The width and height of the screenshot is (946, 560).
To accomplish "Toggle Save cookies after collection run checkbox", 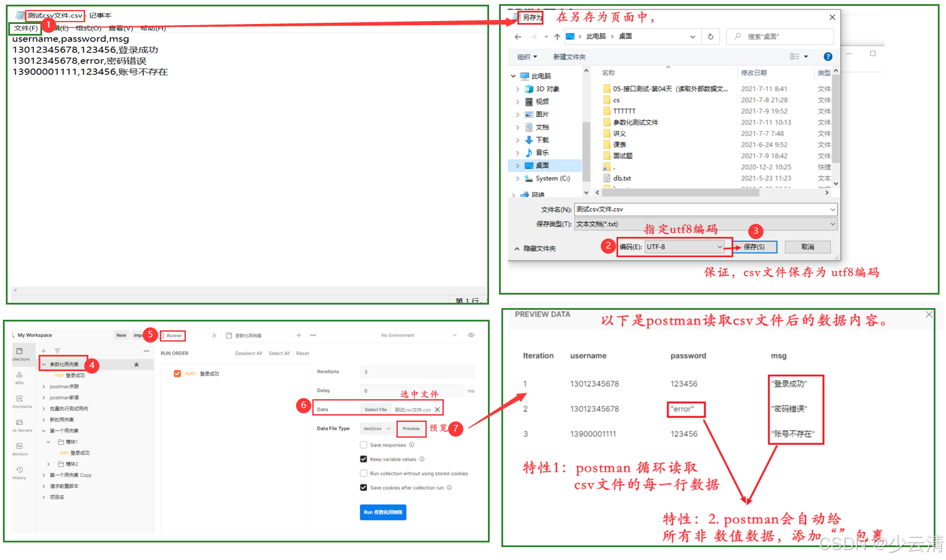I will (363, 488).
